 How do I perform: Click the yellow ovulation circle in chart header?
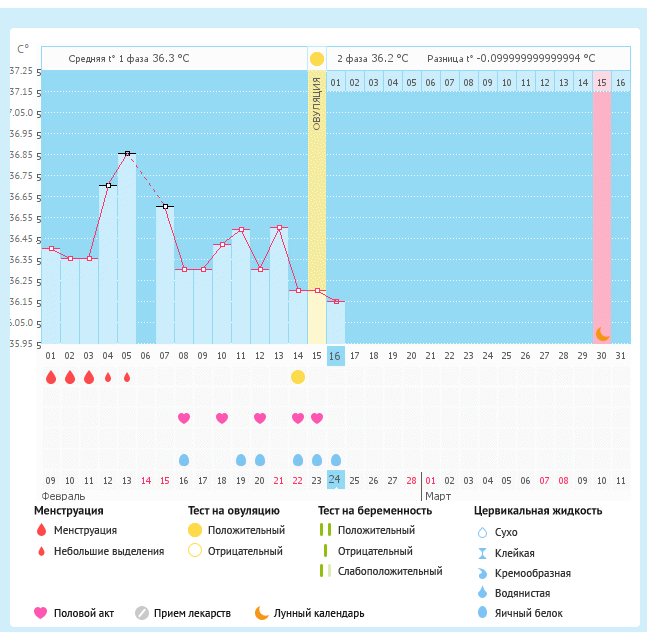(x=317, y=59)
